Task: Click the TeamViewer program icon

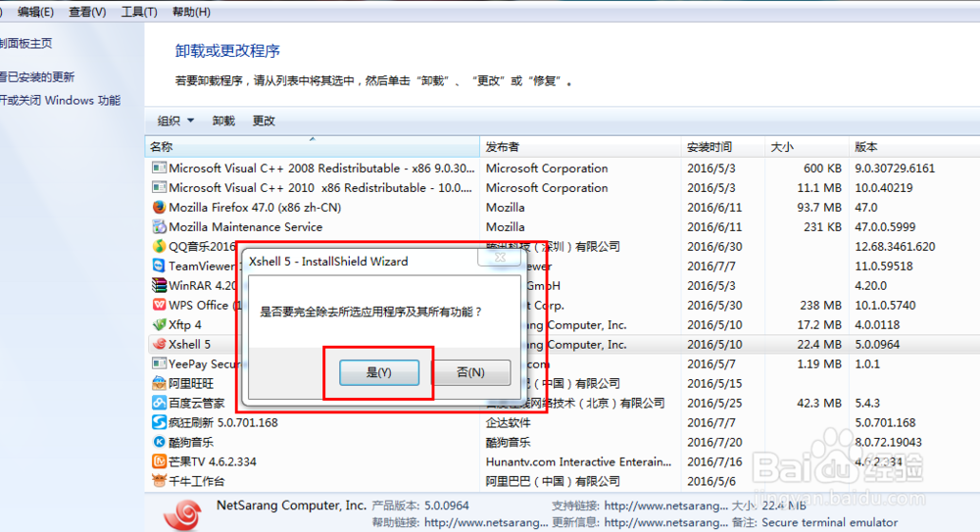Action: click(x=159, y=266)
